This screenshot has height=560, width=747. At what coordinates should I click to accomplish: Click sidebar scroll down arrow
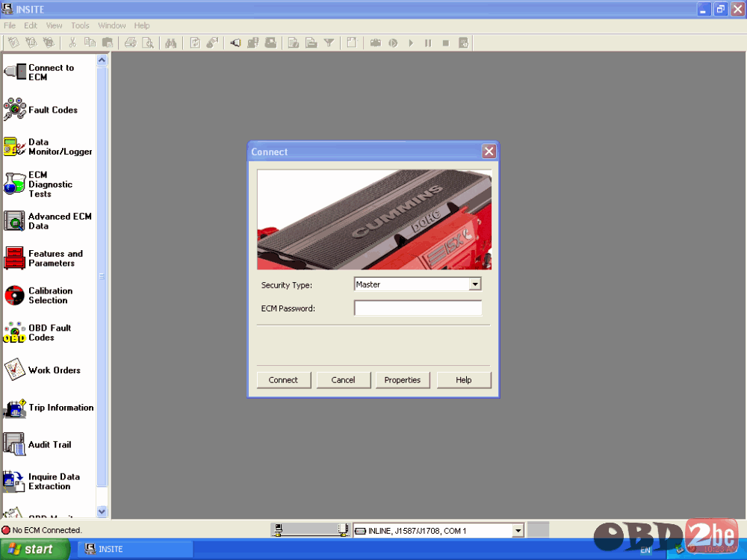[102, 511]
